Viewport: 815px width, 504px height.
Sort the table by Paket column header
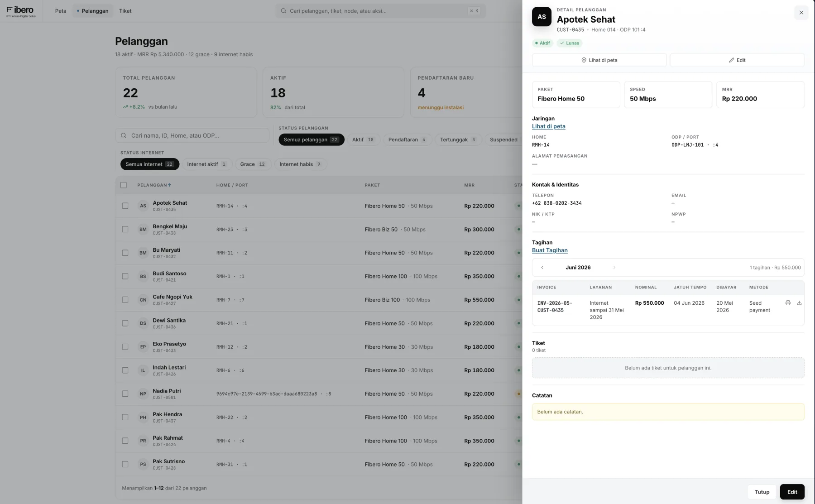pos(372,185)
